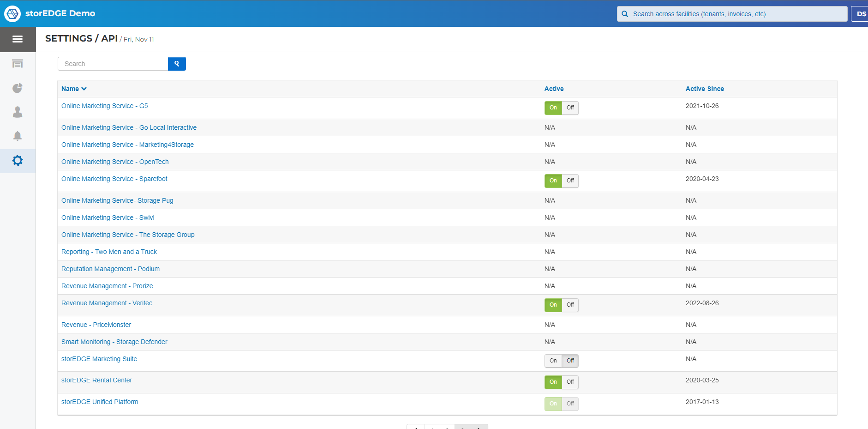868x429 pixels.
Task: Sort by the Active Since column header
Action: pos(704,89)
